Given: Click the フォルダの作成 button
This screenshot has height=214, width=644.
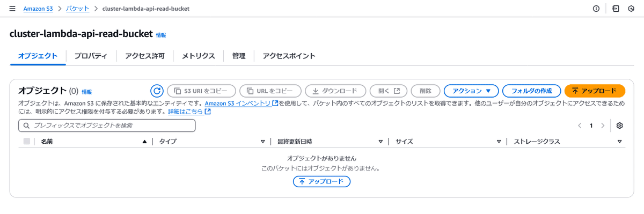Looking at the screenshot, I should [531, 91].
